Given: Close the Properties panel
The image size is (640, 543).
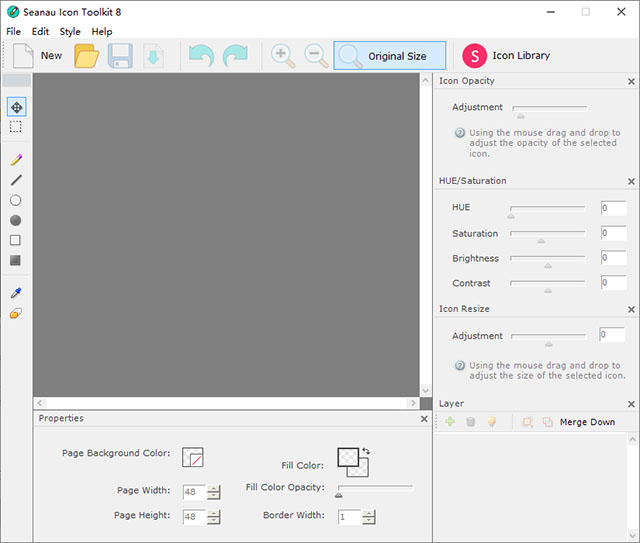Looking at the screenshot, I should pos(424,419).
